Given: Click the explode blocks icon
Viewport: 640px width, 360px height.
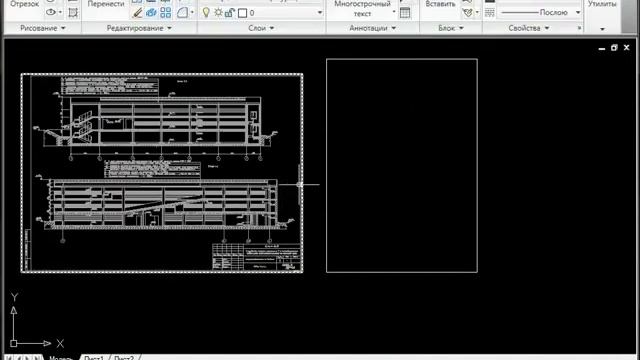Looking at the screenshot, I should (x=151, y=13).
